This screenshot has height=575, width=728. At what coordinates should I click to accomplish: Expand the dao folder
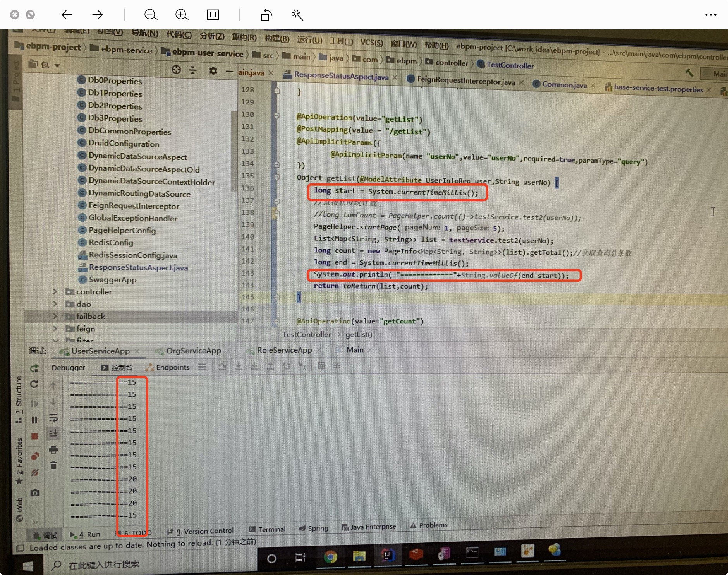(55, 304)
